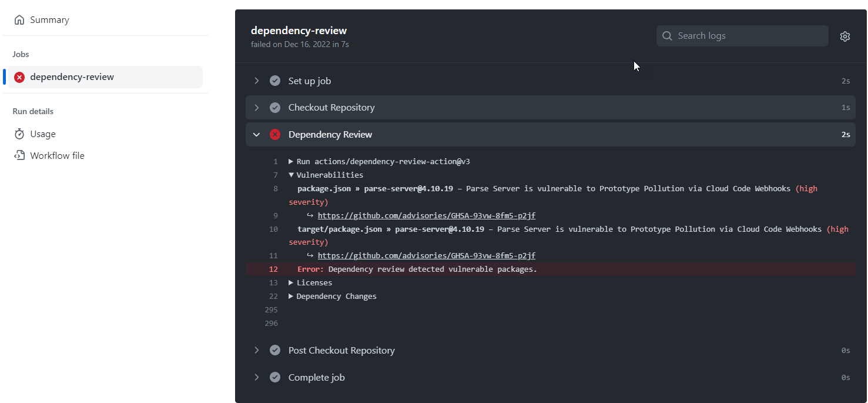The width and height of the screenshot is (868, 403).
Task: Expand the Checkout Repository step
Action: point(257,107)
